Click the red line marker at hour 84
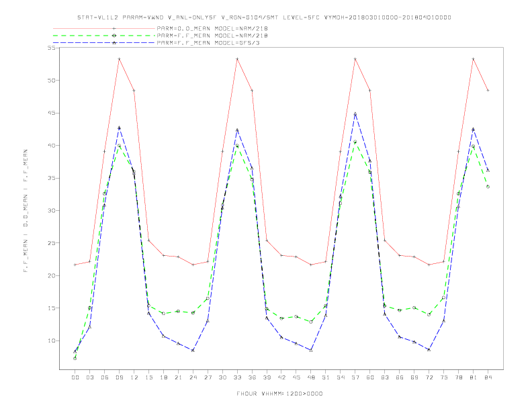The height and width of the screenshot is (411, 532). (488, 91)
